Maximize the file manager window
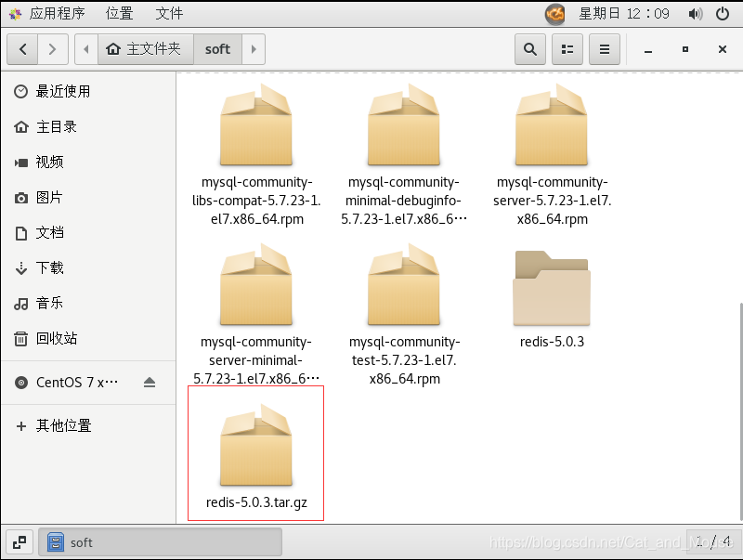Screen dimensions: 743x560 [685, 49]
